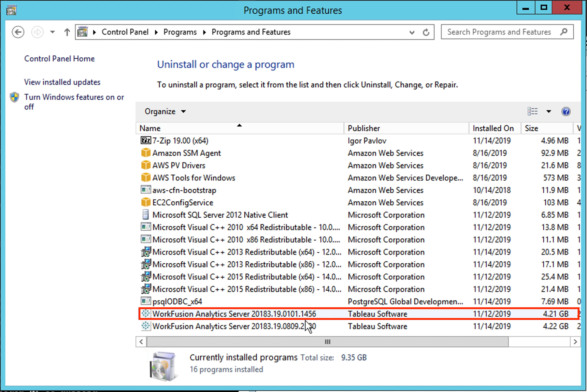Select the Amazon SSM Agent program name

[187, 153]
